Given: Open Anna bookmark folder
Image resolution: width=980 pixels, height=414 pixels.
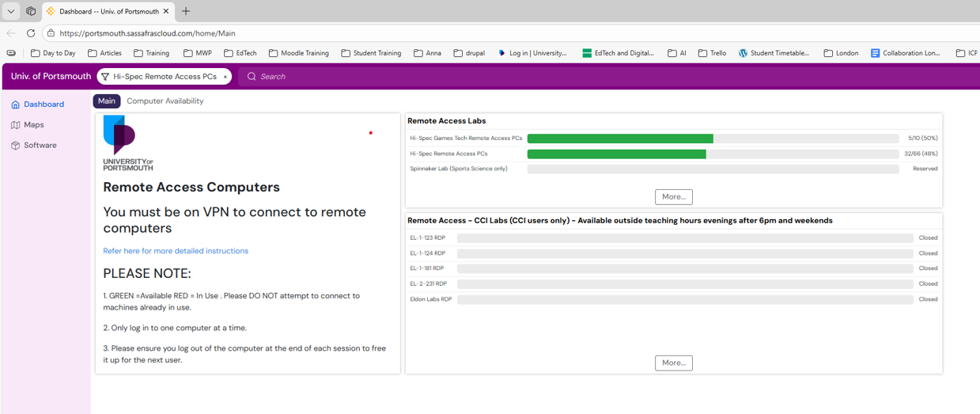Looking at the screenshot, I should pyautogui.click(x=427, y=53).
